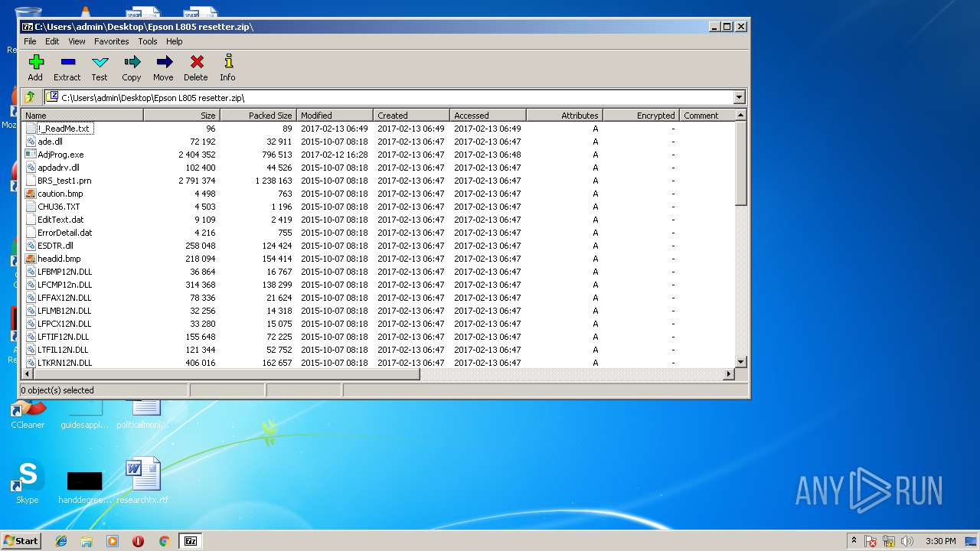Click the archive path address field
Viewport: 980px width, 551px height.
click(x=389, y=97)
